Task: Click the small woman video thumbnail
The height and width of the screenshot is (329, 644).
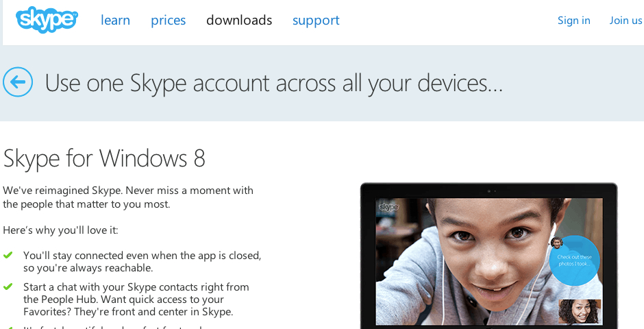Action: point(580,311)
